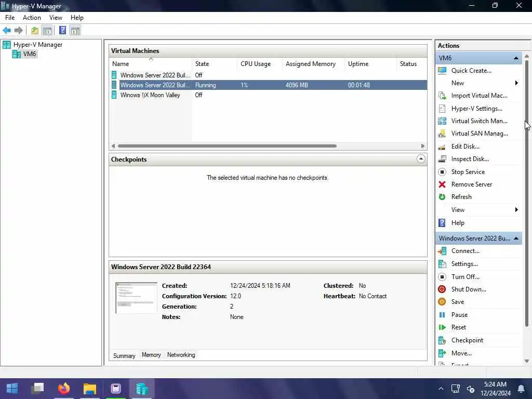Open Hyper-V Settings action
Screen dimensions: 532x399
(x=476, y=109)
